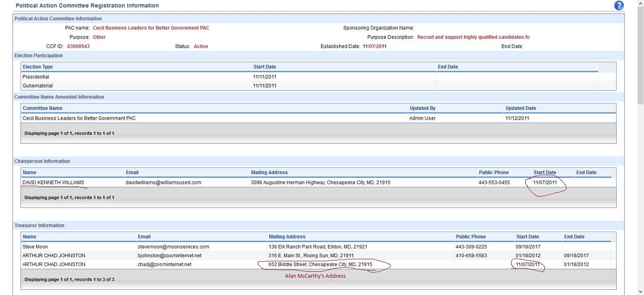Image resolution: width=644 pixels, height=295 pixels.
Task: Select the Gubernatorial election row
Action: (x=37, y=86)
